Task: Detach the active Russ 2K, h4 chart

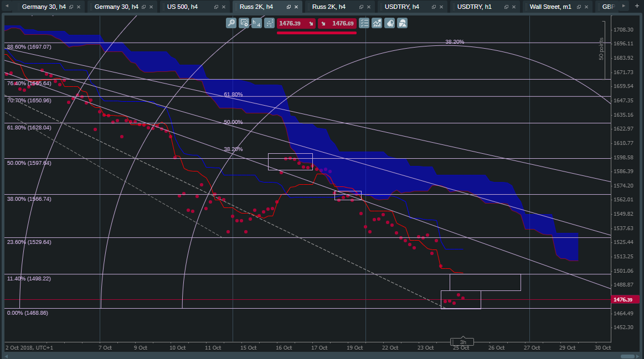Action: tap(288, 7)
